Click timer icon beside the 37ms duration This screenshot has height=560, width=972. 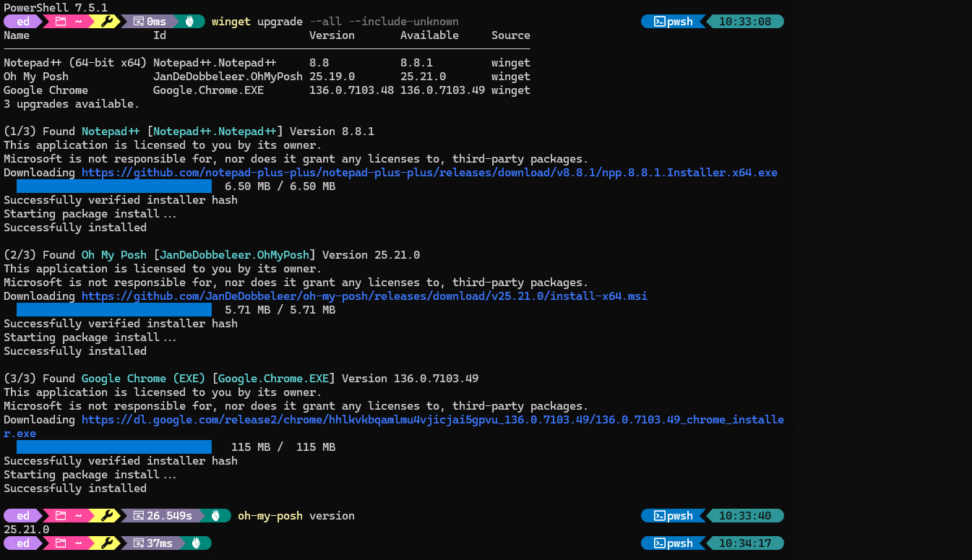coord(139,543)
